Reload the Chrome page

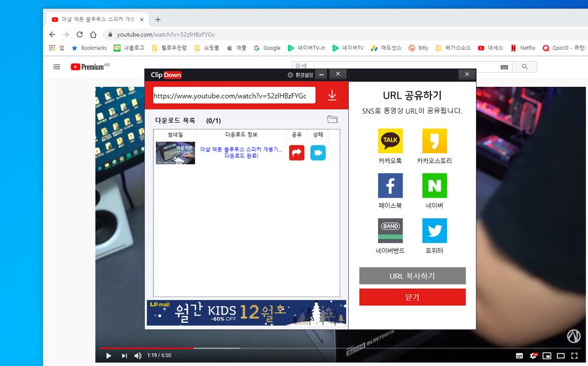(80, 35)
